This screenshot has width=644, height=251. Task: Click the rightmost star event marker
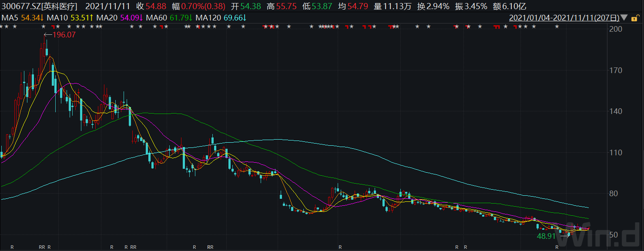click(x=557, y=27)
